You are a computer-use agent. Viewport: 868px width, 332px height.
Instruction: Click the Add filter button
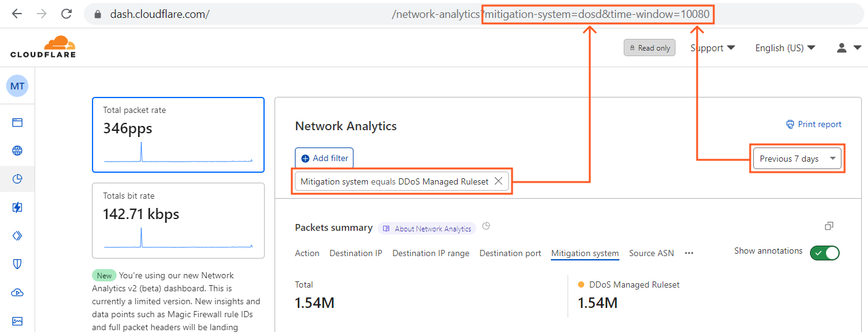(x=324, y=158)
